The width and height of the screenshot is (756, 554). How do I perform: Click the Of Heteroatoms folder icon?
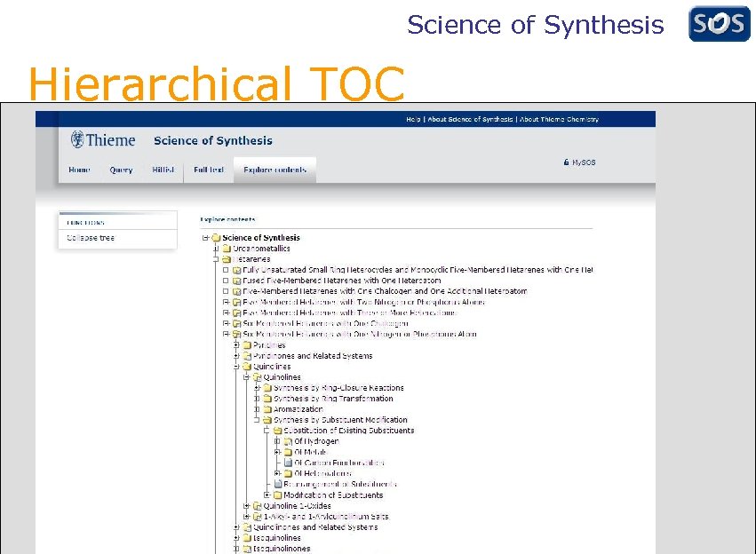[x=289, y=473]
